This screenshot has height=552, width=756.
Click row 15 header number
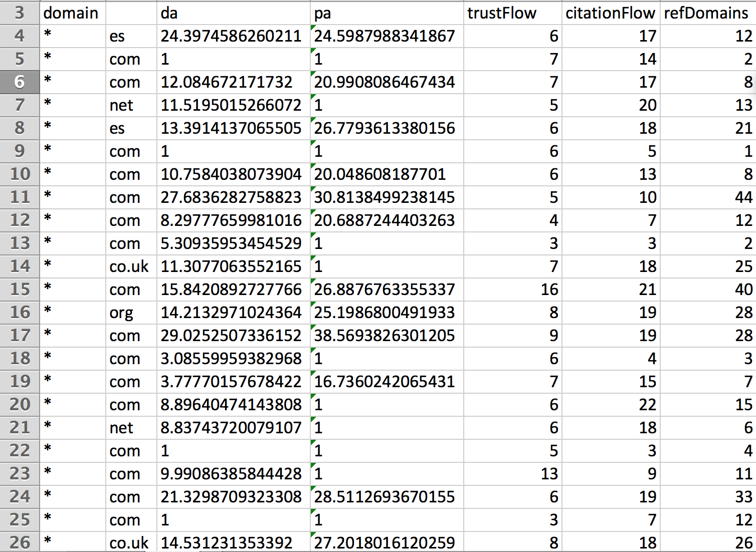[20, 290]
